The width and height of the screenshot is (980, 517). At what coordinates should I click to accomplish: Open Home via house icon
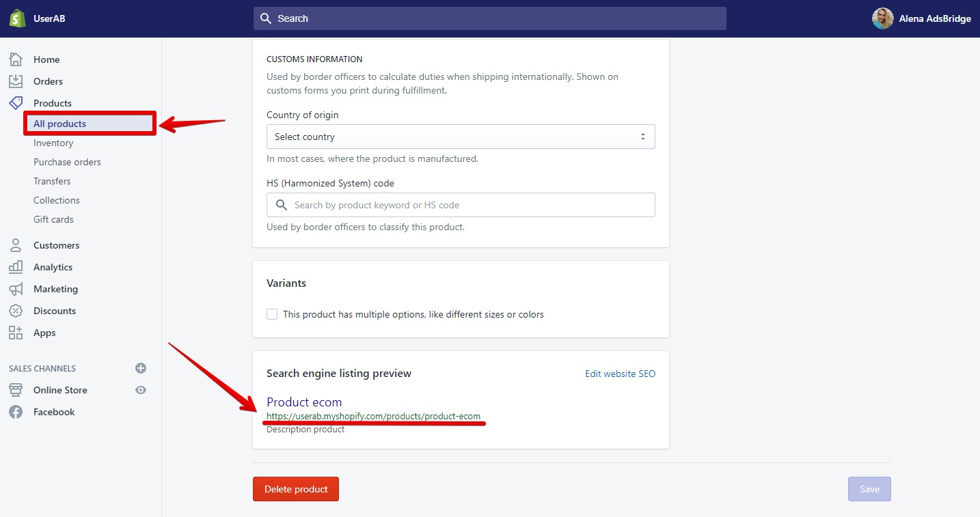pos(16,59)
